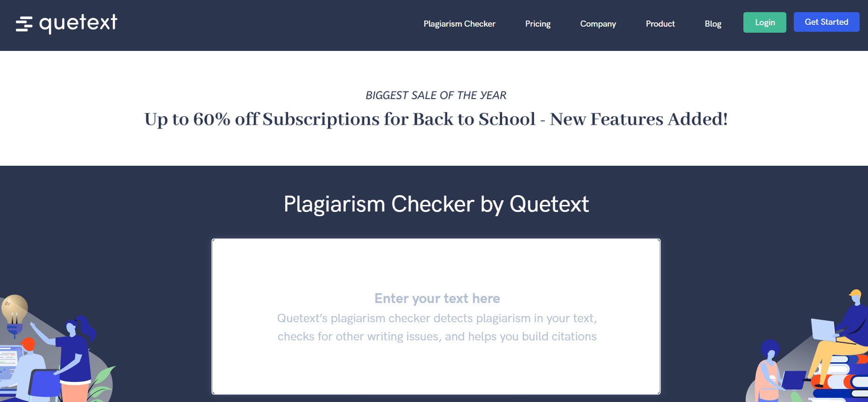Click the Biggest Sale of the Year text
Screen dimensions: 868x402
tap(436, 95)
